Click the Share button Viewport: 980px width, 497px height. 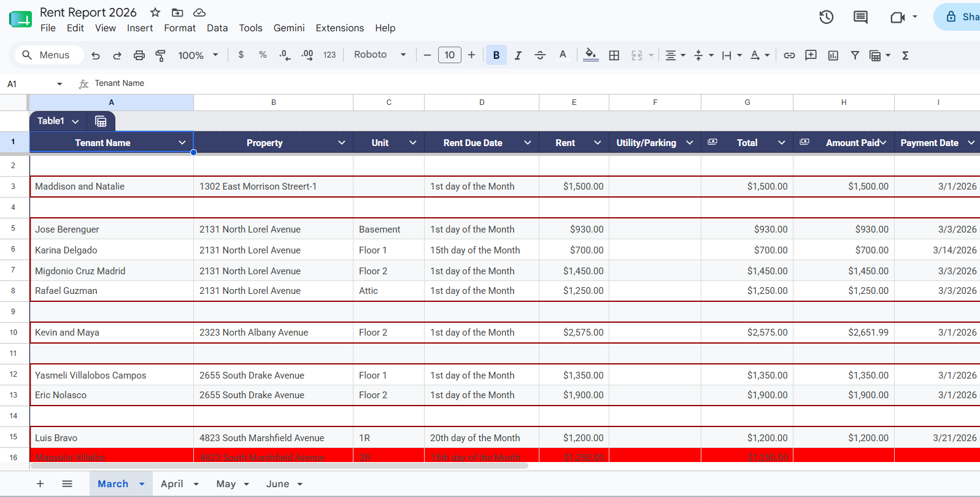957,17
